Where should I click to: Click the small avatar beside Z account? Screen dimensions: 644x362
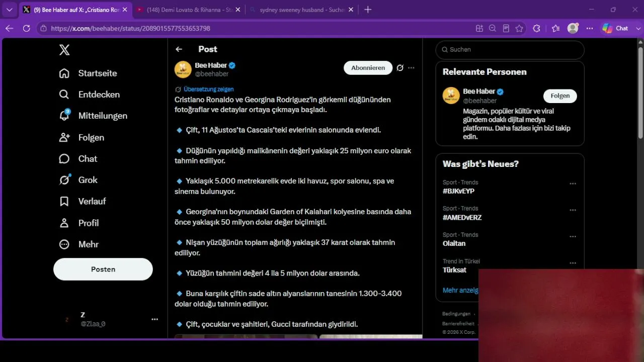click(x=67, y=319)
